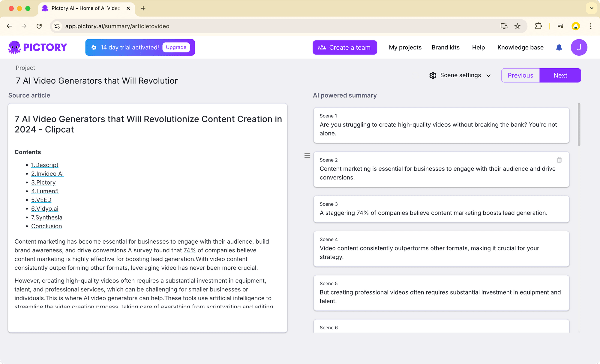Click the install app icon in address bar
This screenshot has height=364, width=600.
point(504,26)
